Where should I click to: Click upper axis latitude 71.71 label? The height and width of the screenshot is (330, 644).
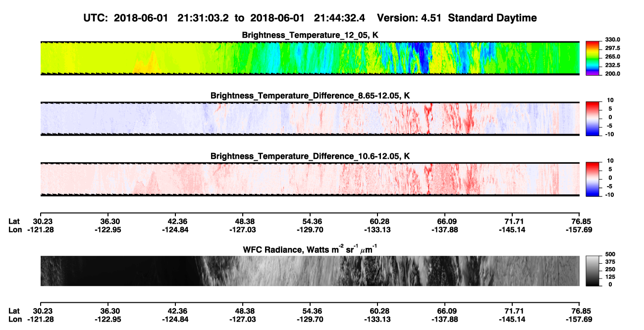tap(513, 221)
